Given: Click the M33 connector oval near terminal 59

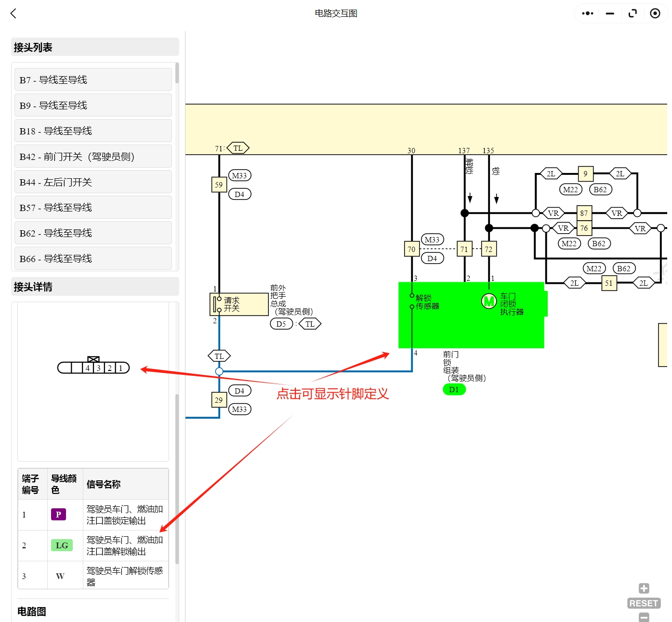Looking at the screenshot, I should tap(239, 175).
